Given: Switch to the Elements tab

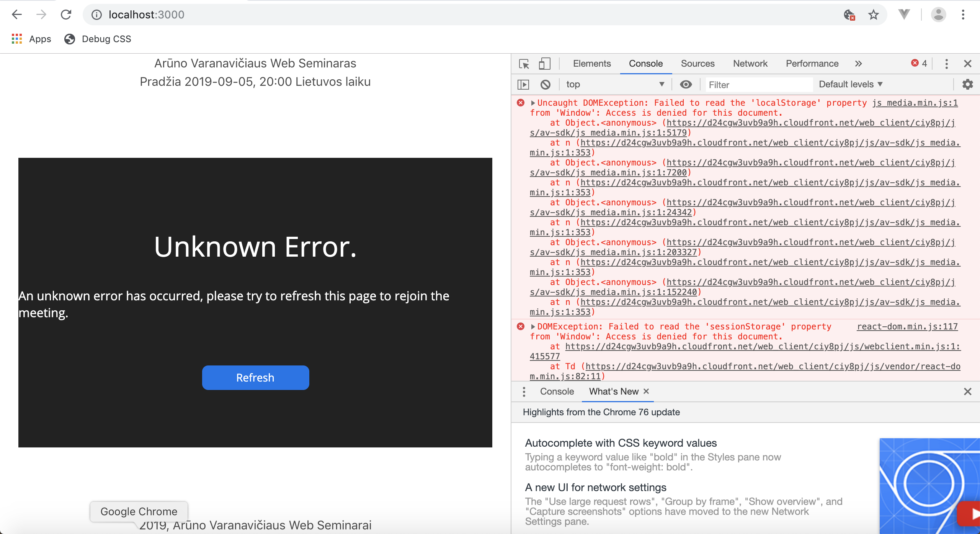Looking at the screenshot, I should [591, 64].
